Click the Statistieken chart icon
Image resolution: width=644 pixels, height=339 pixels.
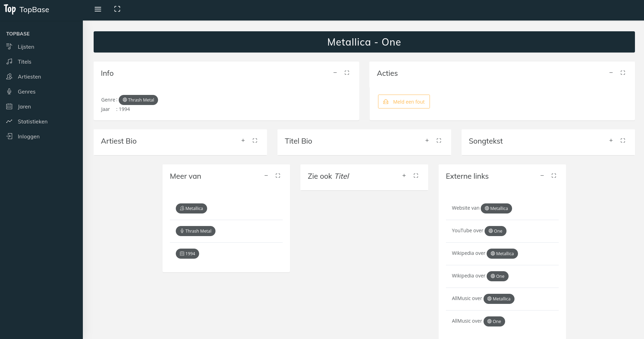click(x=9, y=121)
